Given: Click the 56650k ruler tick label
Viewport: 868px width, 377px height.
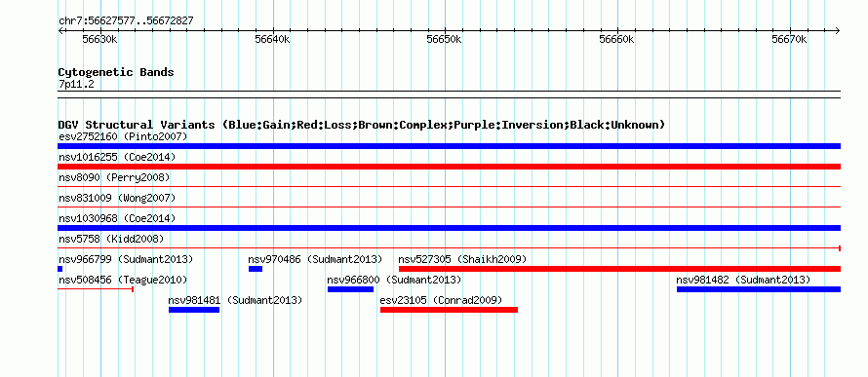Looking at the screenshot, I should [445, 40].
